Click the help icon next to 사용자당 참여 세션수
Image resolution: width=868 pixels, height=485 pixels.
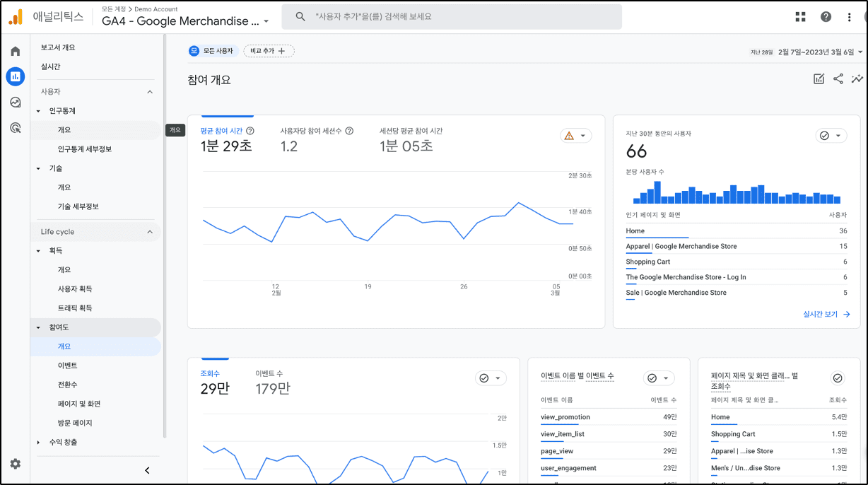(x=349, y=131)
